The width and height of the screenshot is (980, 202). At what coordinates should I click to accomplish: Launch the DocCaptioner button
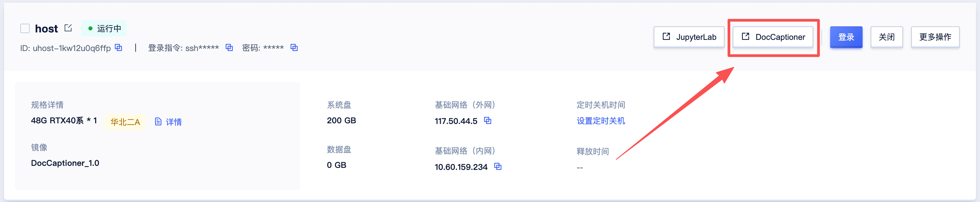pos(773,37)
